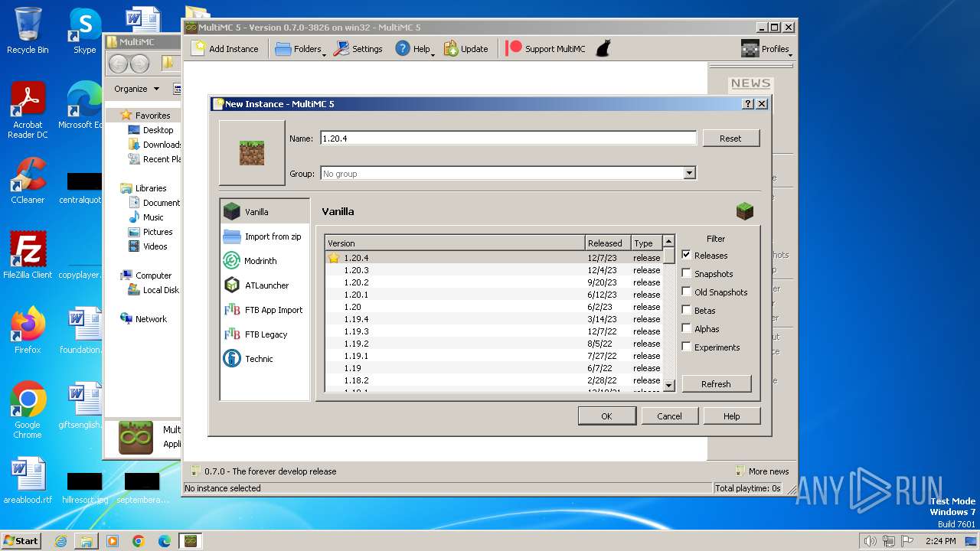Select FTB App Import source
Screen dimensions: 980x551
coord(265,310)
